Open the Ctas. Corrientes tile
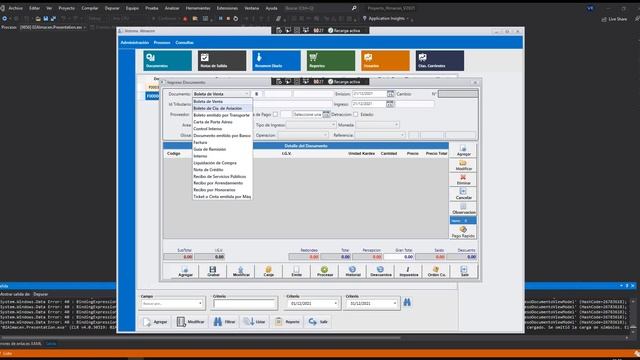 [x=440, y=60]
